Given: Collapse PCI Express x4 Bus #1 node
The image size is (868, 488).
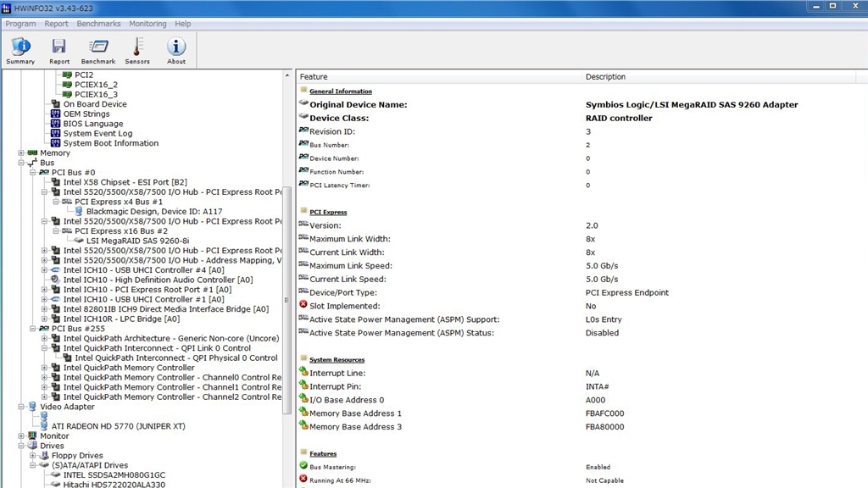Looking at the screenshot, I should [56, 202].
